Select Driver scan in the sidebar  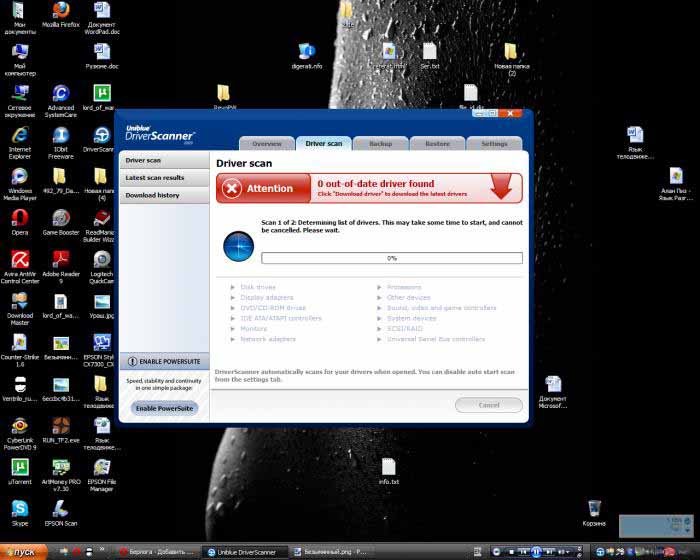coord(164,160)
